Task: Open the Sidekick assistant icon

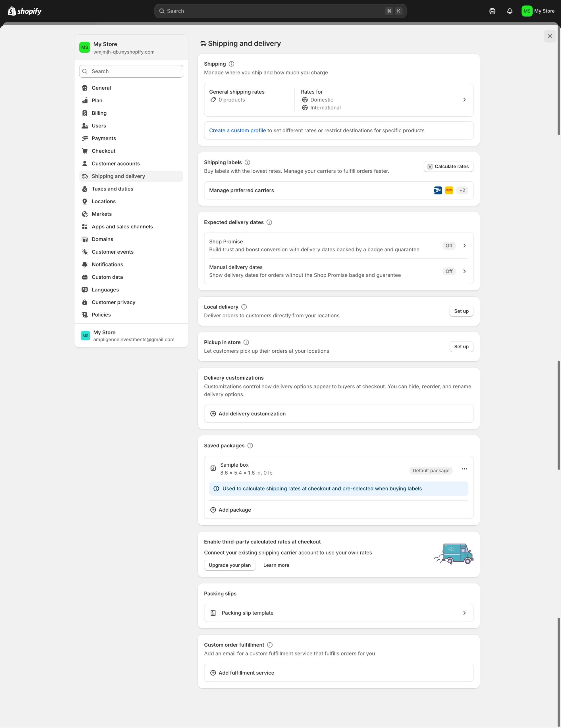Action: click(x=492, y=11)
